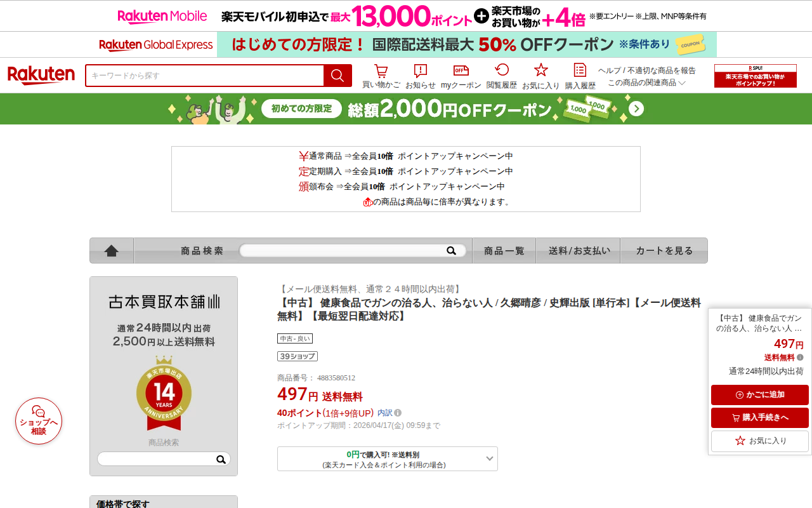This screenshot has height=508, width=812.
Task: Focus the sidebar 商品検索 input box
Action: tap(156, 459)
